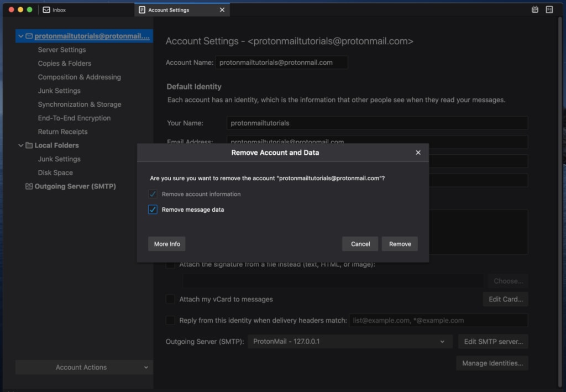Viewport: 566px width, 392px height.
Task: Click the Manage Identities button
Action: pos(492,363)
